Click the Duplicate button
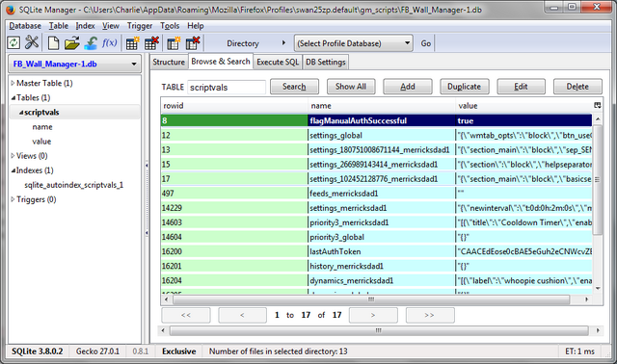 [x=464, y=87]
